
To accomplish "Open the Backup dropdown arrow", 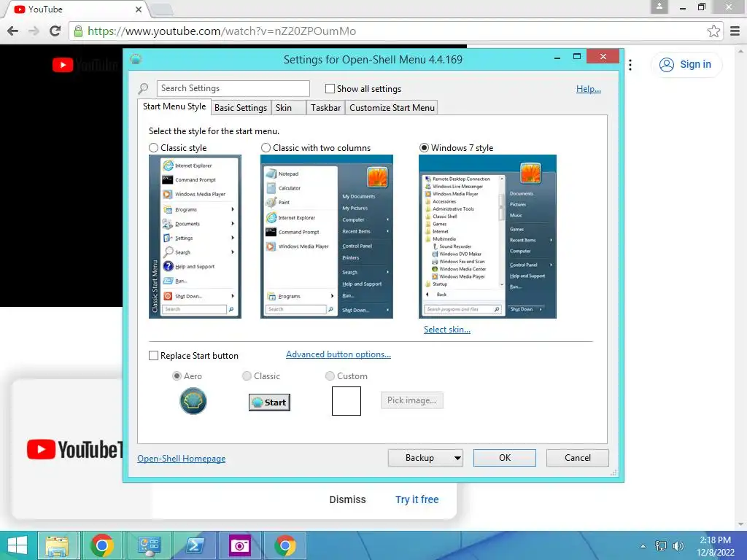I will click(457, 458).
